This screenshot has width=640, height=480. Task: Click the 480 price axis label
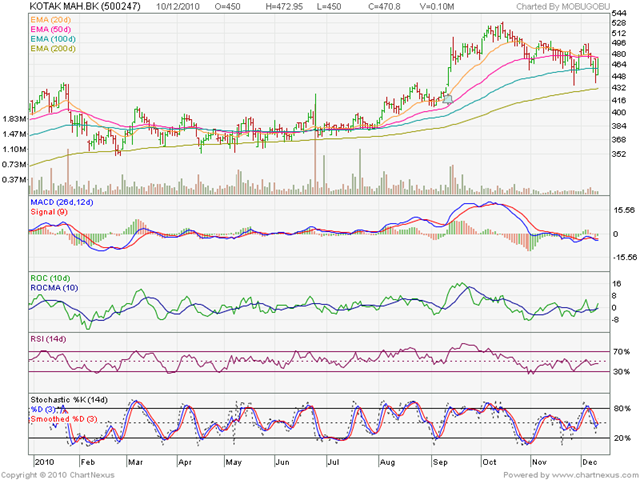619,54
